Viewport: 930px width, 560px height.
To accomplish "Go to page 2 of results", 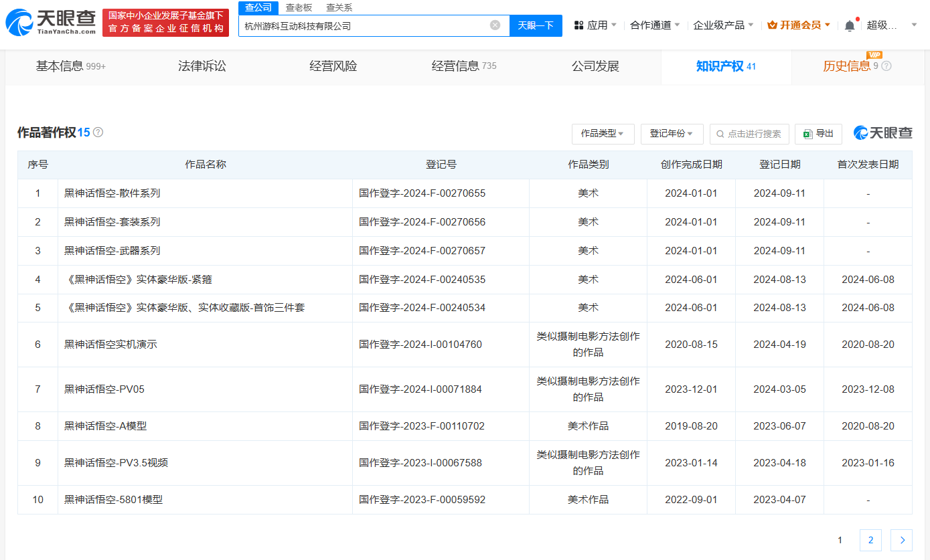I will [870, 540].
